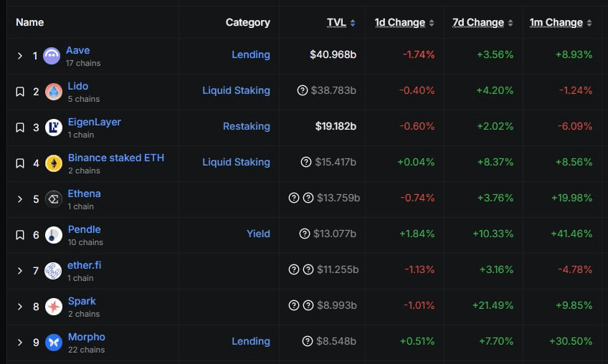Open the Lido protocol page
Screen dimensions: 608x364
point(78,86)
